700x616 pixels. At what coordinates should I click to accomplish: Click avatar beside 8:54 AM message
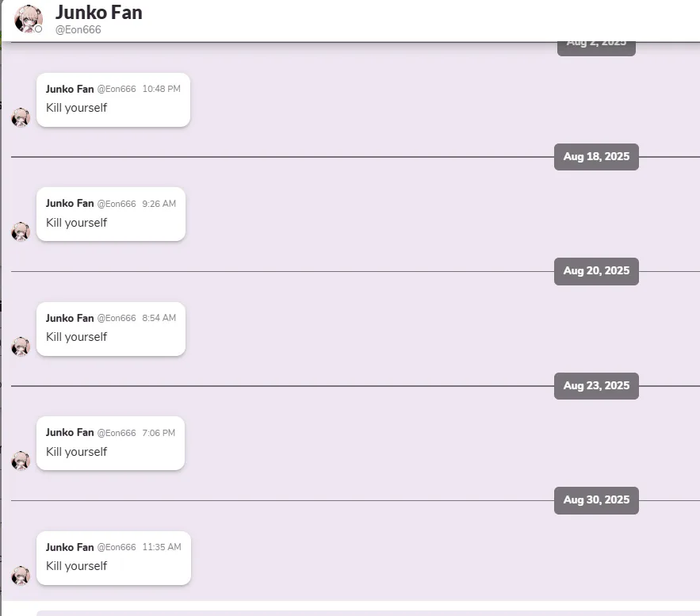tap(21, 346)
